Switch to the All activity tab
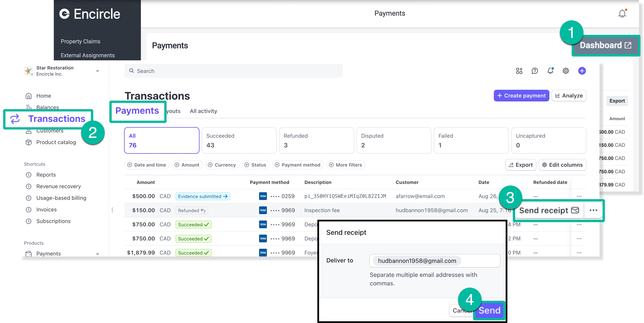644x323 pixels. click(x=203, y=111)
